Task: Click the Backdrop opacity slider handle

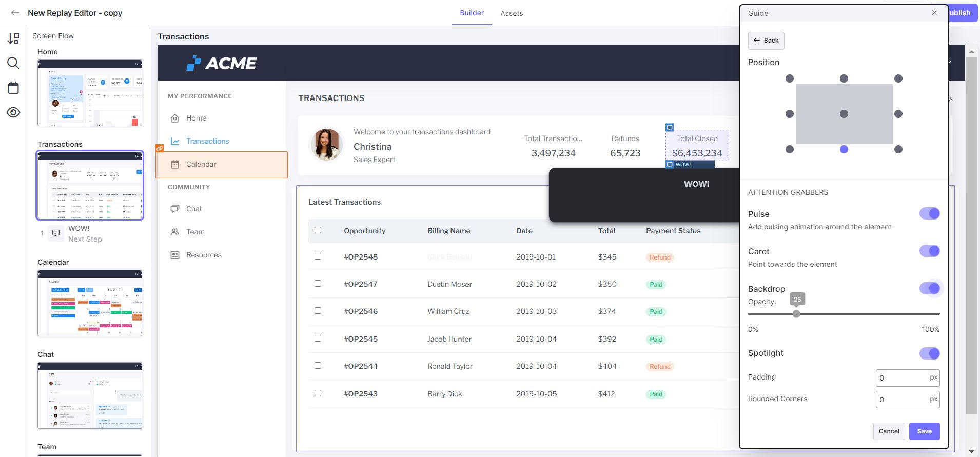Action: (796, 314)
